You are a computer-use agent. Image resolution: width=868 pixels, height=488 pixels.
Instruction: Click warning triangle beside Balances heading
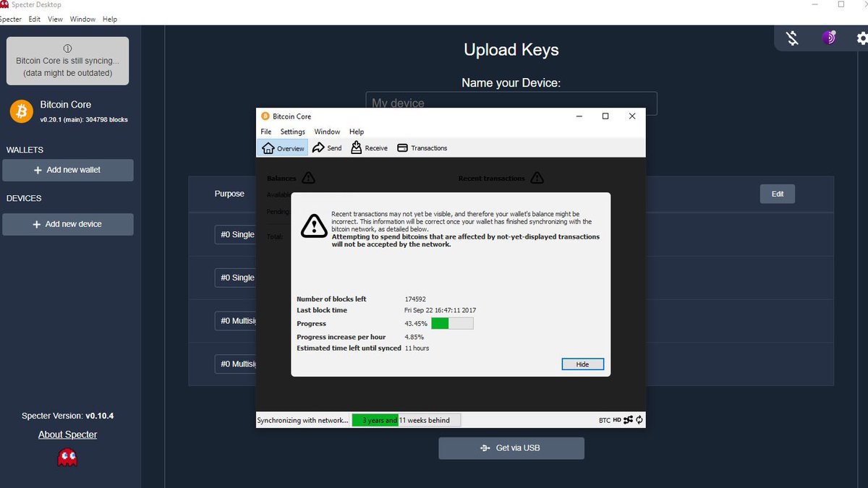308,177
